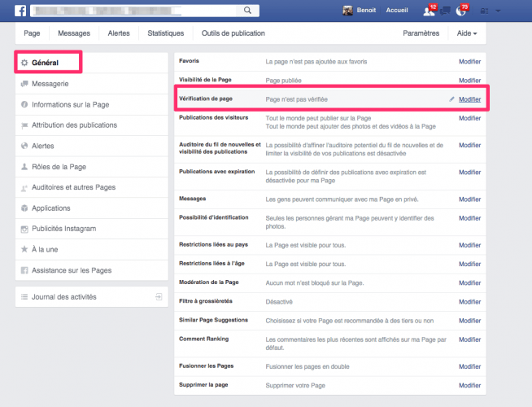The width and height of the screenshot is (532, 407).
Task: Open notifications globe icon with 73 badge
Action: coord(460,11)
